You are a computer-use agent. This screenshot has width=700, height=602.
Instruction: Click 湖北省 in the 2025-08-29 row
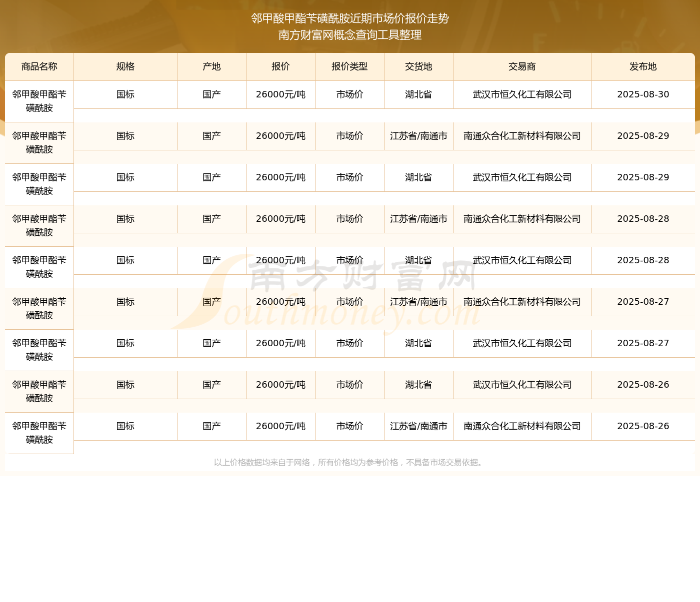point(418,177)
